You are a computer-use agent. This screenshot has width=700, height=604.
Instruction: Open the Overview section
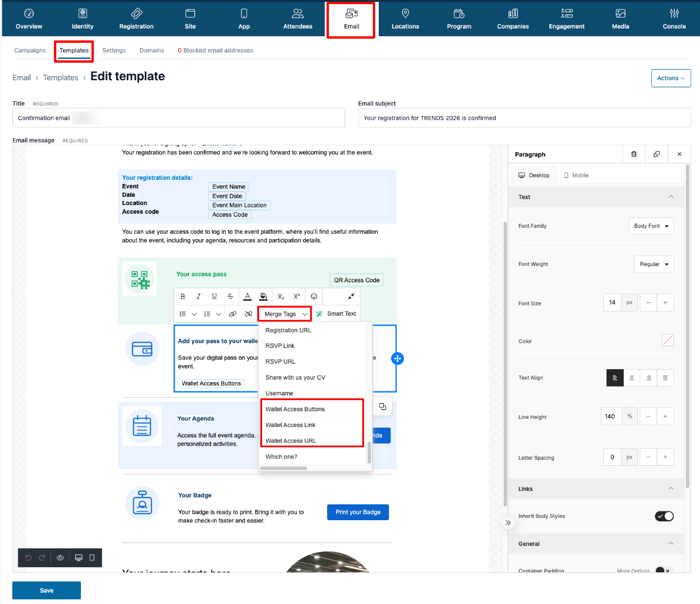pos(29,19)
